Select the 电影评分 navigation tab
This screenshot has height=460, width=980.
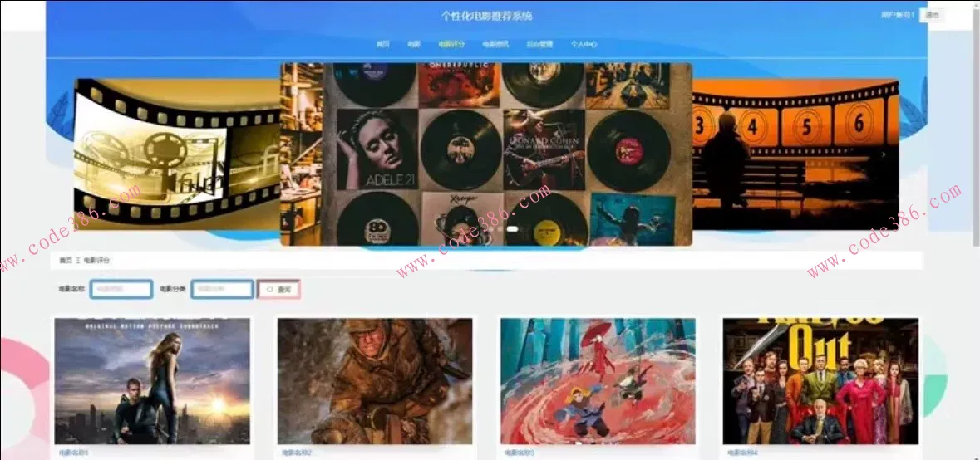(451, 44)
